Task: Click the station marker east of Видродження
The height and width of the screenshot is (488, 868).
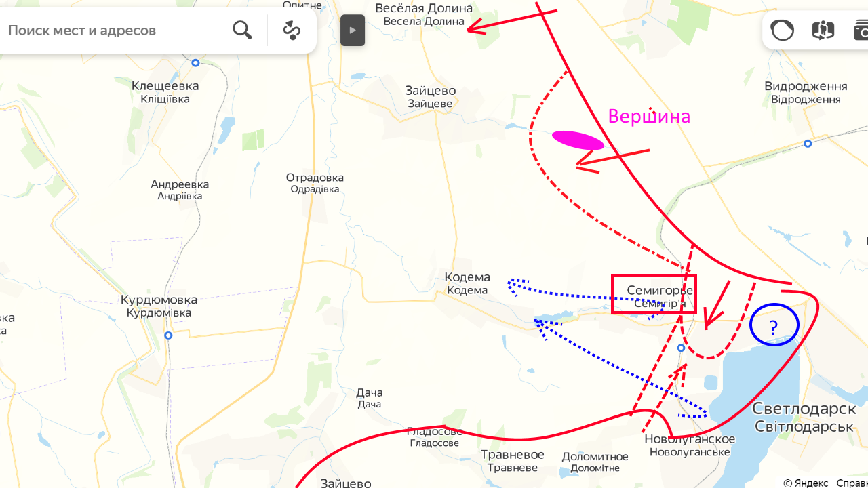Action: tap(808, 143)
